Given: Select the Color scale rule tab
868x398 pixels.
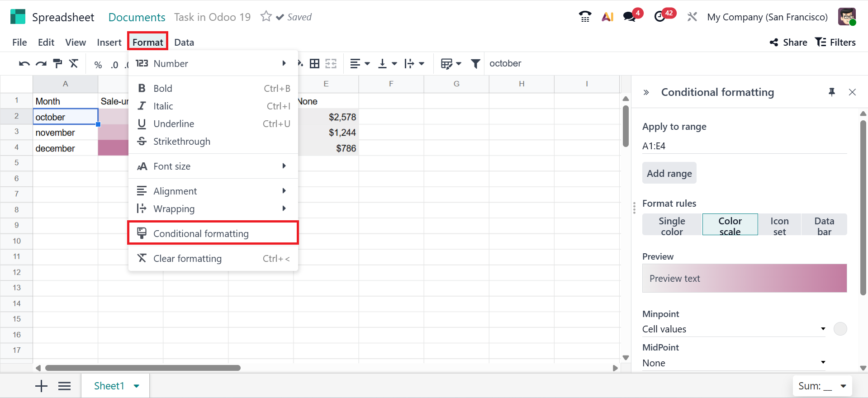Looking at the screenshot, I should pyautogui.click(x=730, y=225).
